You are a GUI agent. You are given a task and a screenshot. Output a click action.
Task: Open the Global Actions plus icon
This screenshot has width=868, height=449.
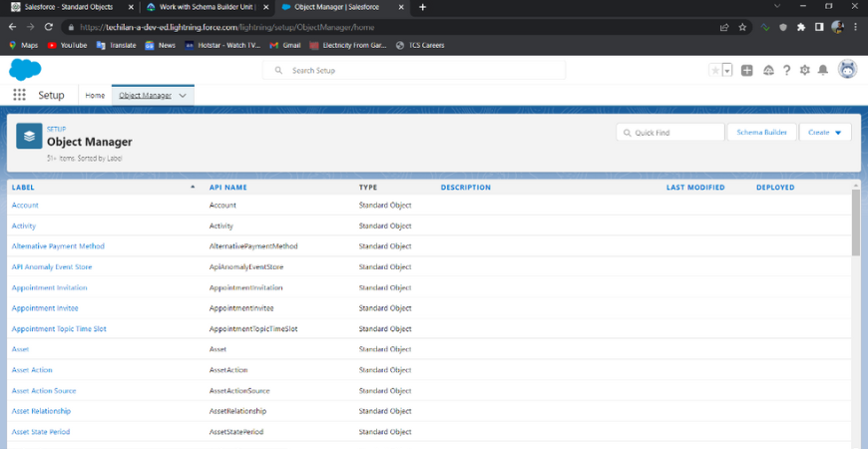pos(747,70)
